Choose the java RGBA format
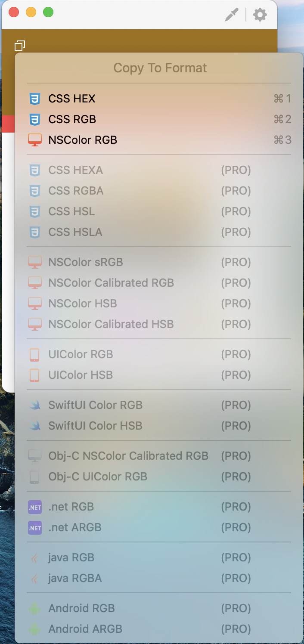304x644 pixels. (75, 578)
